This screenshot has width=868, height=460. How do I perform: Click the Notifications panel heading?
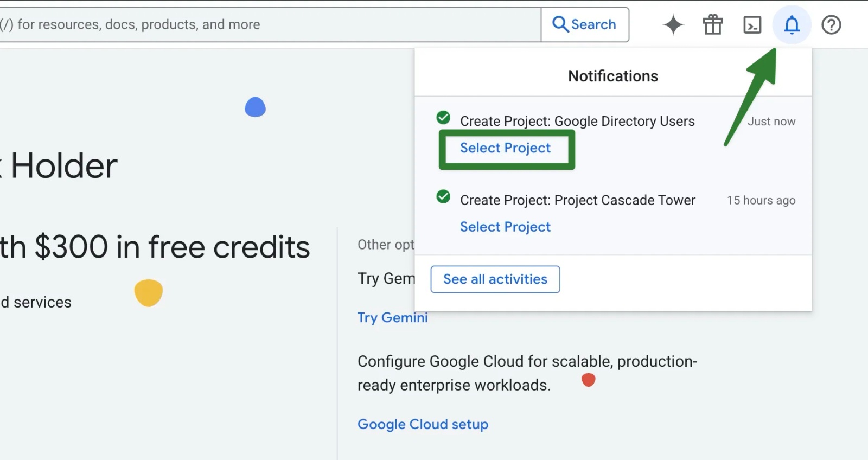coord(613,76)
